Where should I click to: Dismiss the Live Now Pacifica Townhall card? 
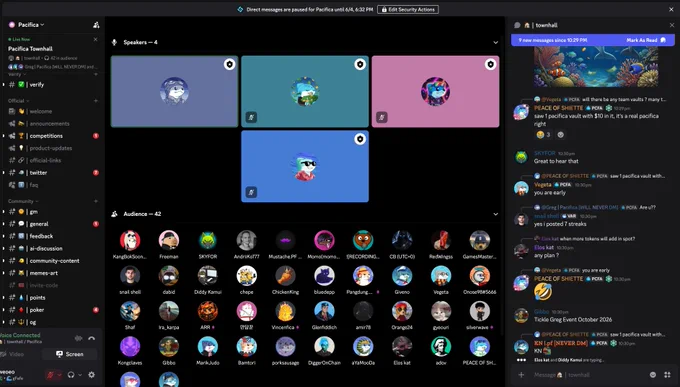coord(95,39)
